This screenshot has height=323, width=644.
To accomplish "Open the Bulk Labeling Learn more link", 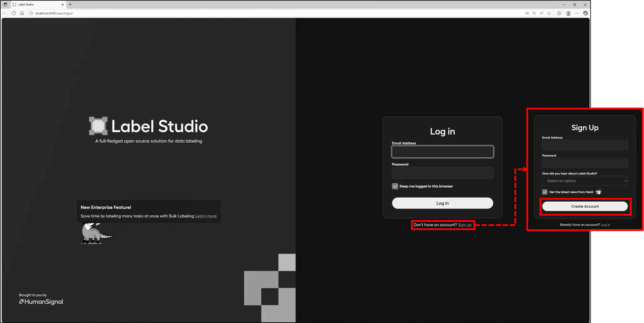I will pyautogui.click(x=206, y=216).
